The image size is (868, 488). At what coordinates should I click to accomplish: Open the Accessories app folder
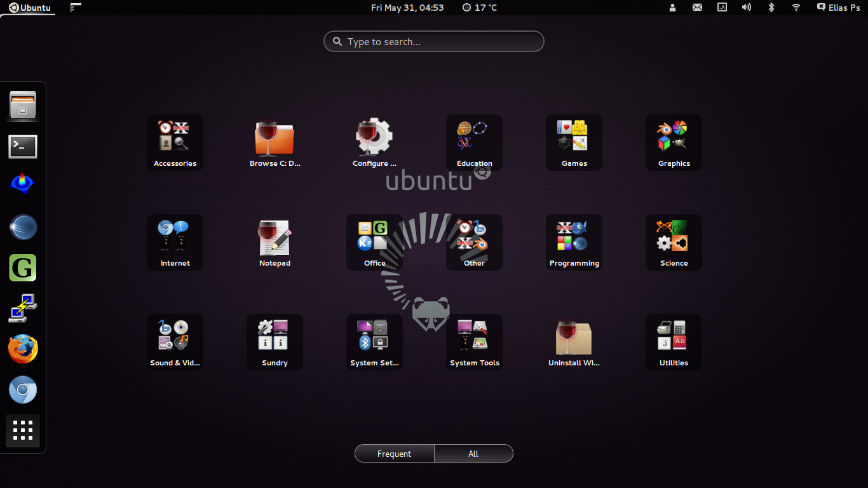[x=175, y=142]
